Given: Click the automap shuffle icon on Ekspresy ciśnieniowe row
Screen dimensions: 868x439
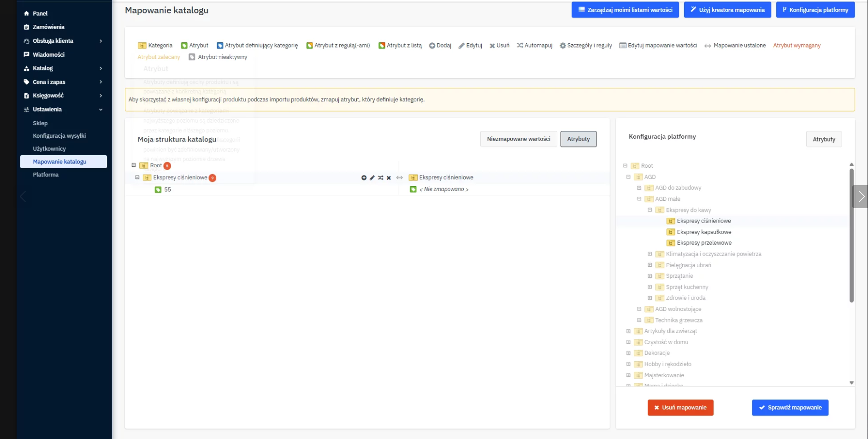Looking at the screenshot, I should (380, 178).
